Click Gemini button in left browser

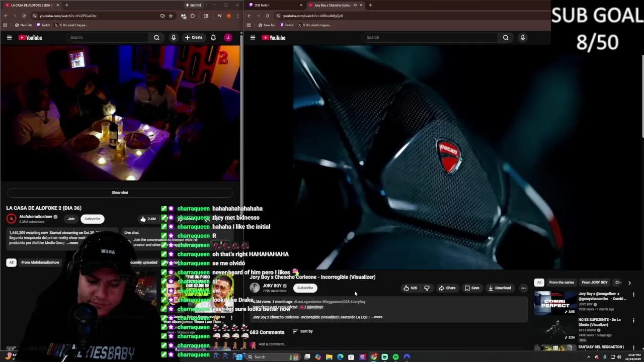pos(193,5)
